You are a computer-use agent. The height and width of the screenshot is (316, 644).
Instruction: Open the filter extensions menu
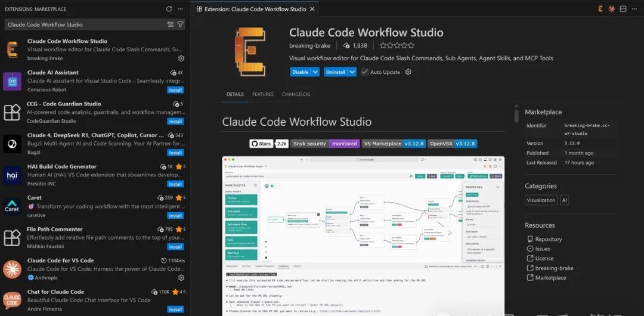click(x=180, y=24)
